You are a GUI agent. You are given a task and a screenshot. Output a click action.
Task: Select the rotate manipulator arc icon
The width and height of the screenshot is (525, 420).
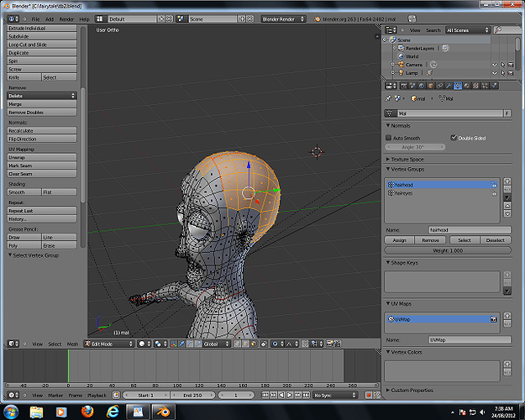click(x=190, y=344)
